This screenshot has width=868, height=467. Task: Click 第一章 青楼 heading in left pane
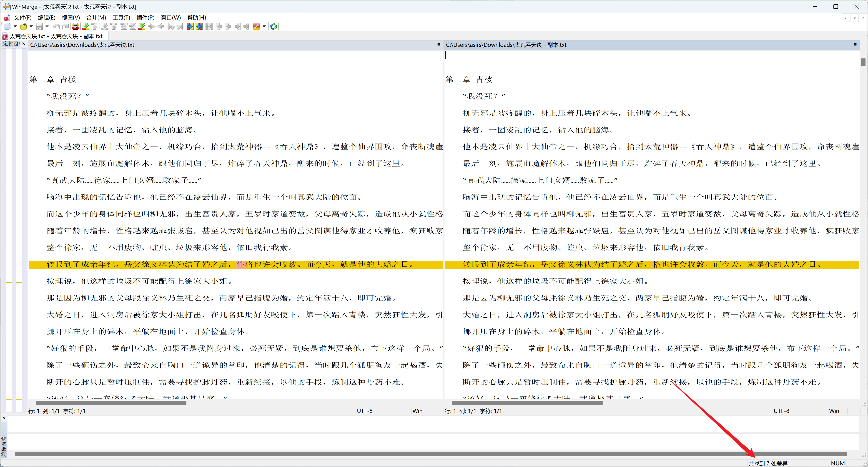[x=53, y=79]
